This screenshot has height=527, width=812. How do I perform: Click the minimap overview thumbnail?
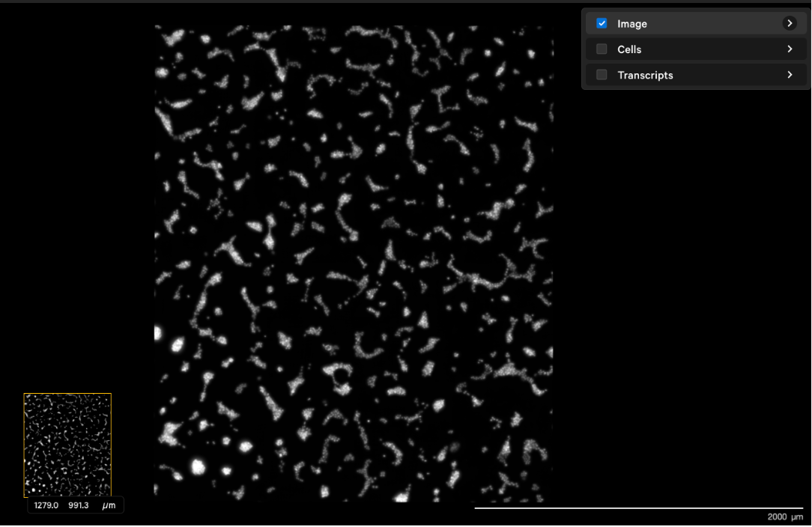[x=67, y=445]
